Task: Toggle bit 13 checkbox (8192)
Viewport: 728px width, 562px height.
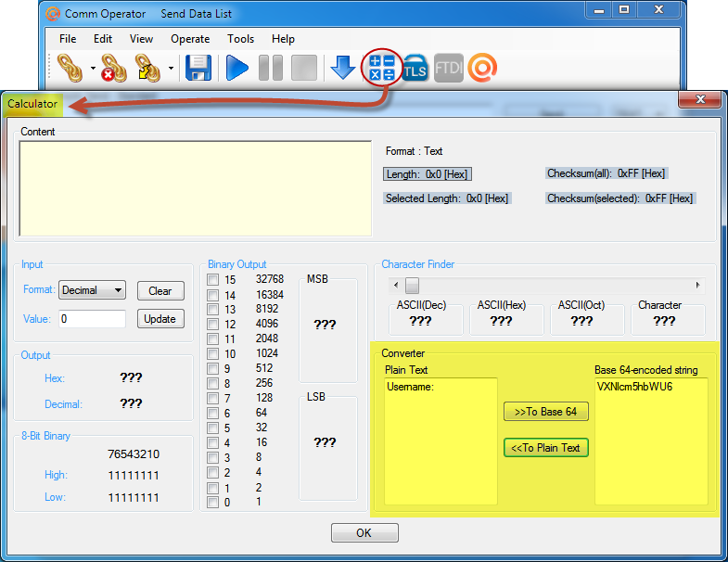Action: click(213, 310)
